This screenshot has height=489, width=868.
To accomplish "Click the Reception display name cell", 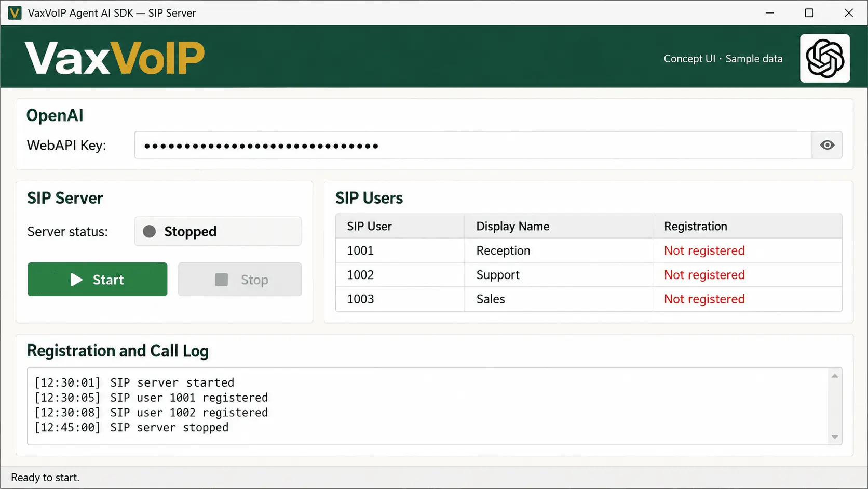I will coord(559,250).
